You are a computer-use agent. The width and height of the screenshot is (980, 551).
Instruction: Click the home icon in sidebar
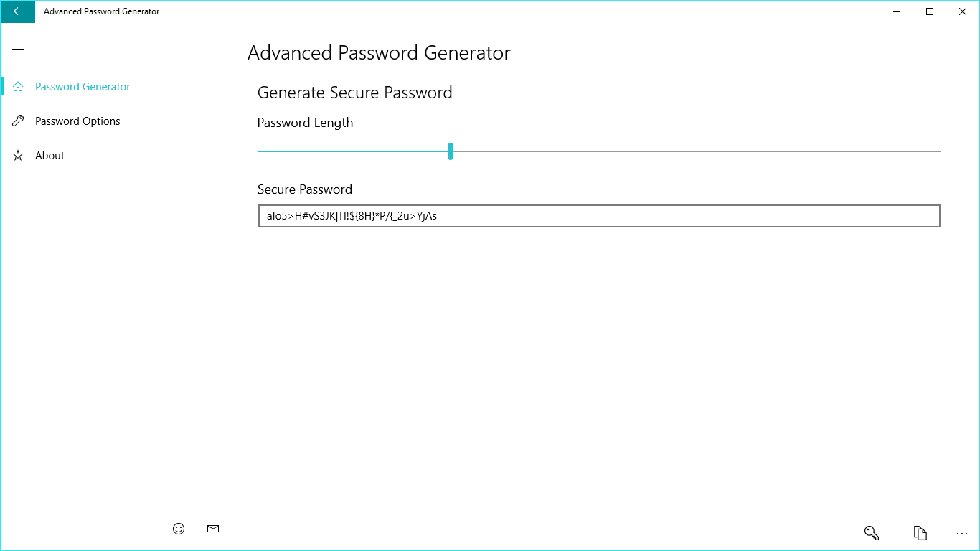19,87
